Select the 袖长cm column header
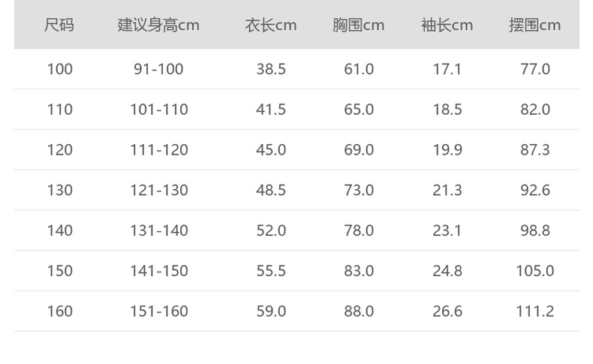Image resolution: width=593 pixels, height=364 pixels. click(447, 25)
